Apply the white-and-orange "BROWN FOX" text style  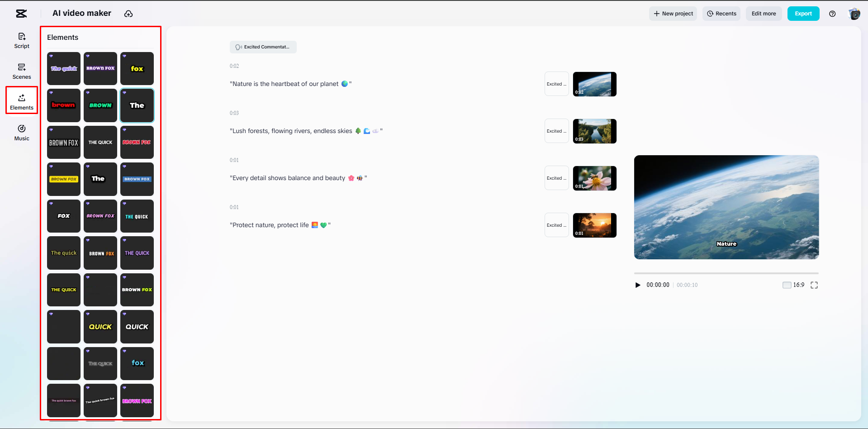click(x=100, y=253)
